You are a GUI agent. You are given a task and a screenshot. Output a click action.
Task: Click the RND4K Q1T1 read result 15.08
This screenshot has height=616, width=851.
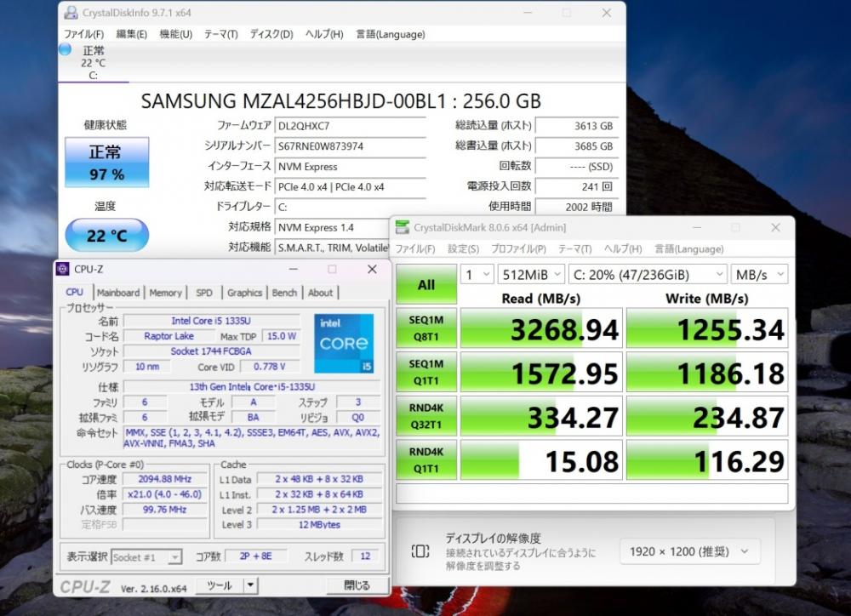541,460
